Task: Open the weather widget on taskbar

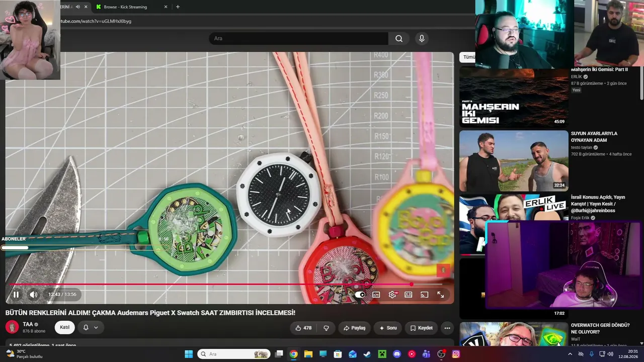Action: (24, 354)
